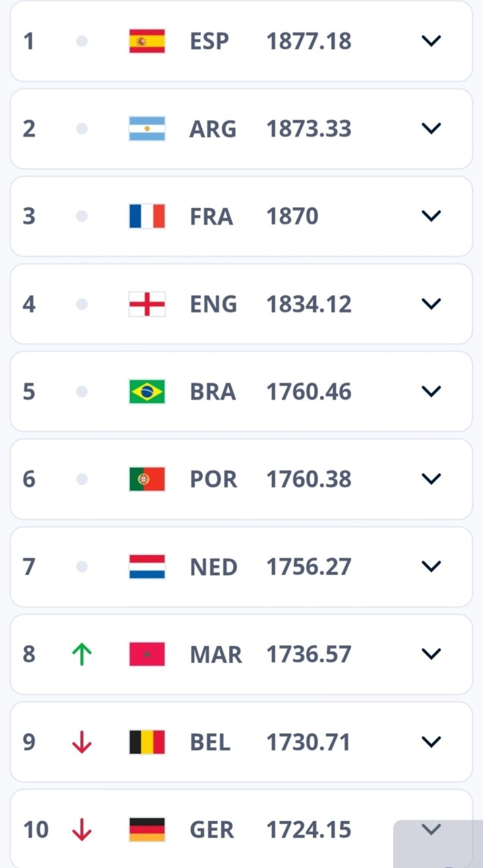Screen dimensions: 483x868
Task: Expand the ENG ranking row chevron
Action: [431, 304]
